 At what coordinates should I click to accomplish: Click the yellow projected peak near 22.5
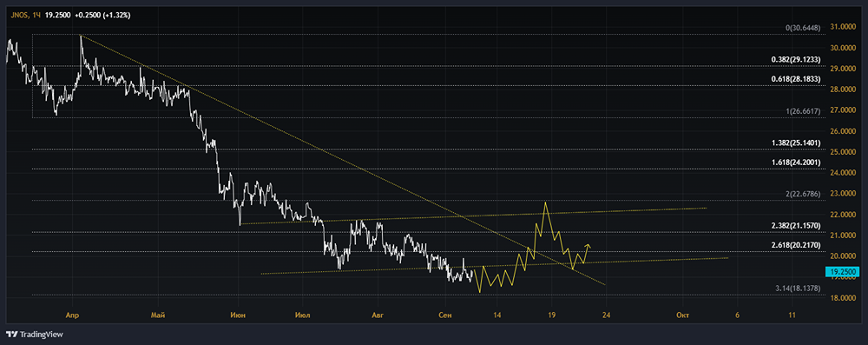[x=545, y=203]
